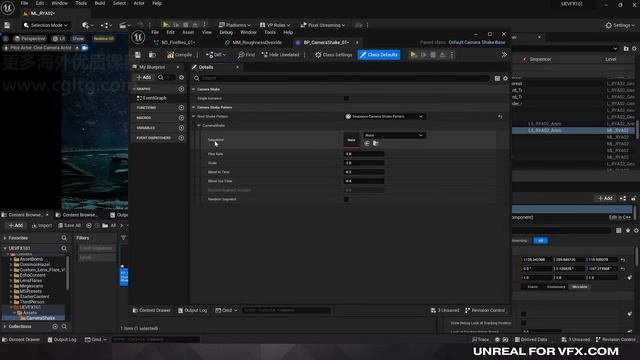The height and width of the screenshot is (360, 640).
Task: Open Output Log in the blueprint editor status bar
Action: click(193, 311)
